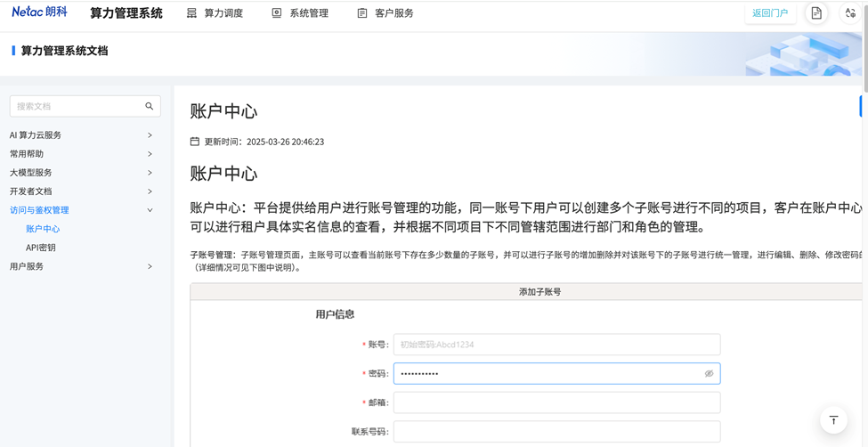Select 开发者文档 in the sidebar
Image resolution: width=868 pixels, height=447 pixels.
tap(31, 191)
